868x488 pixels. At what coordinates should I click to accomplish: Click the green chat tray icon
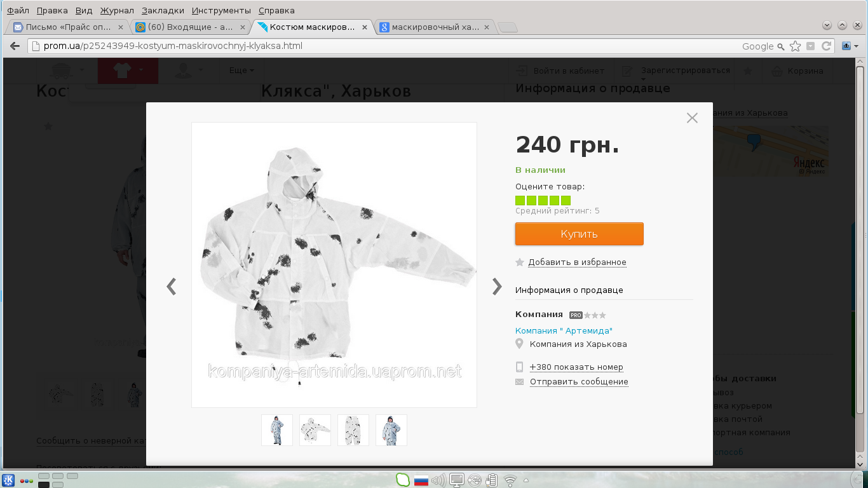[x=402, y=480]
